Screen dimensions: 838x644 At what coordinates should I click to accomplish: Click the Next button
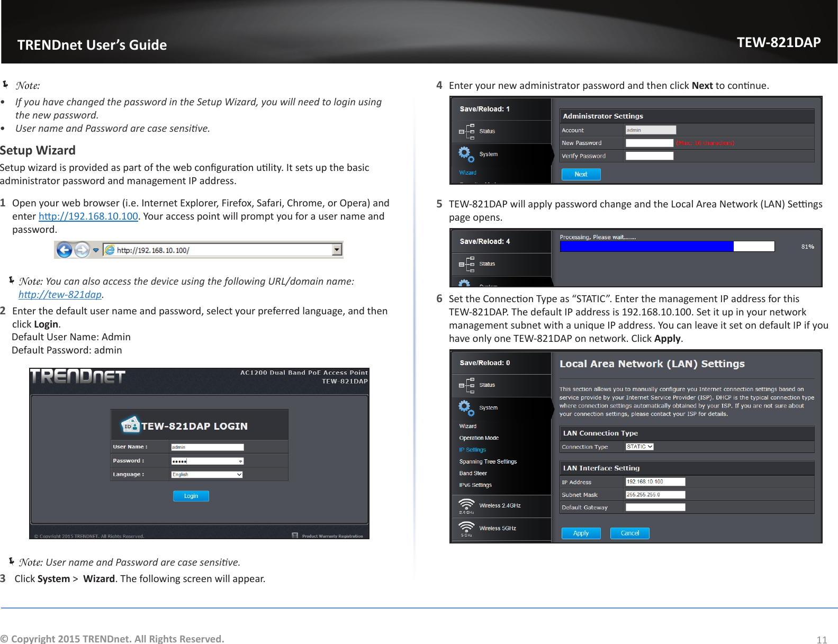[581, 174]
